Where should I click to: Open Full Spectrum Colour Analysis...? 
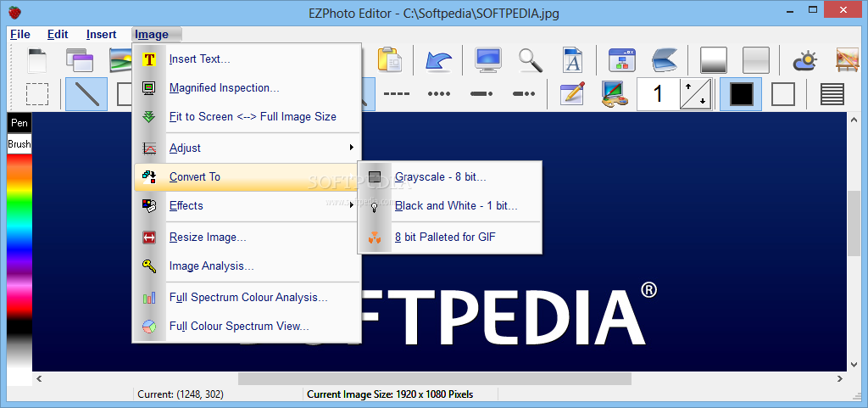point(247,297)
